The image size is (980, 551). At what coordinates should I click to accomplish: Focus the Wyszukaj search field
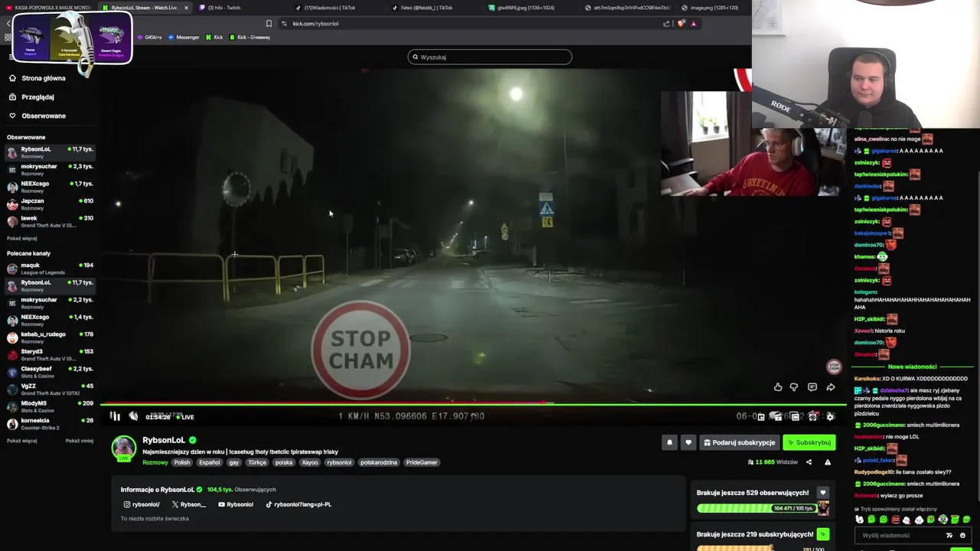(490, 57)
